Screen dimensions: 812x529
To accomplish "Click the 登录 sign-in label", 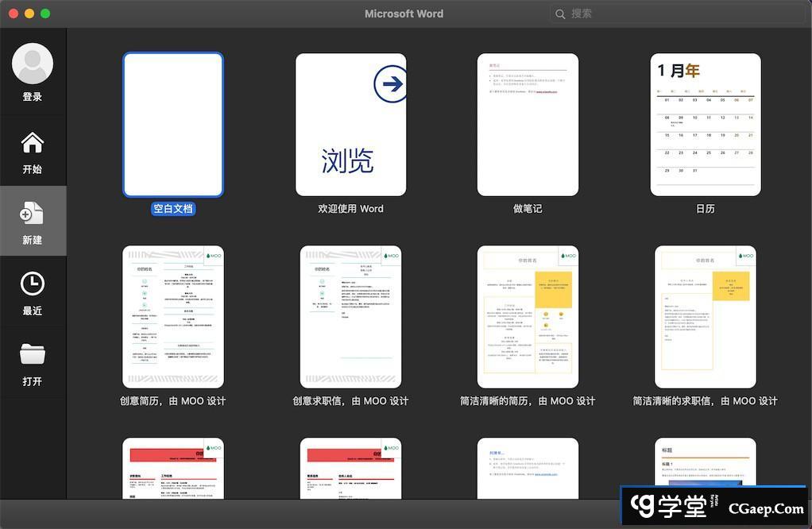I will (x=33, y=97).
